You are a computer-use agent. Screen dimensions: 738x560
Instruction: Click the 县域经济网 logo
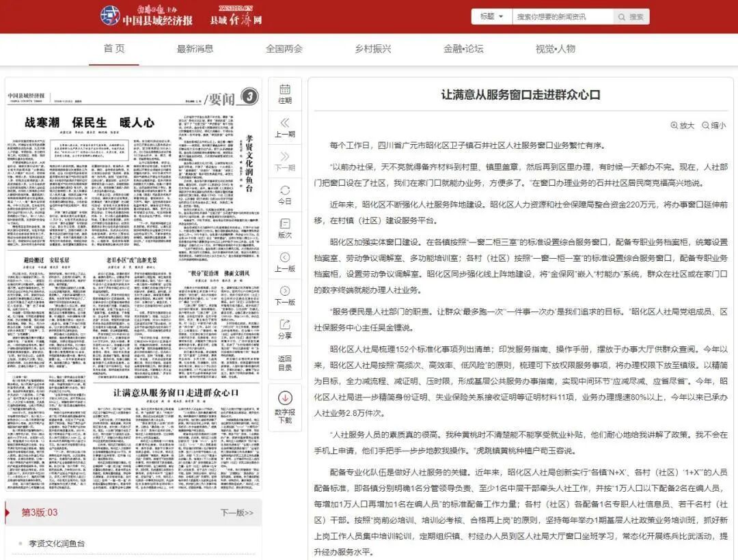[x=236, y=16]
